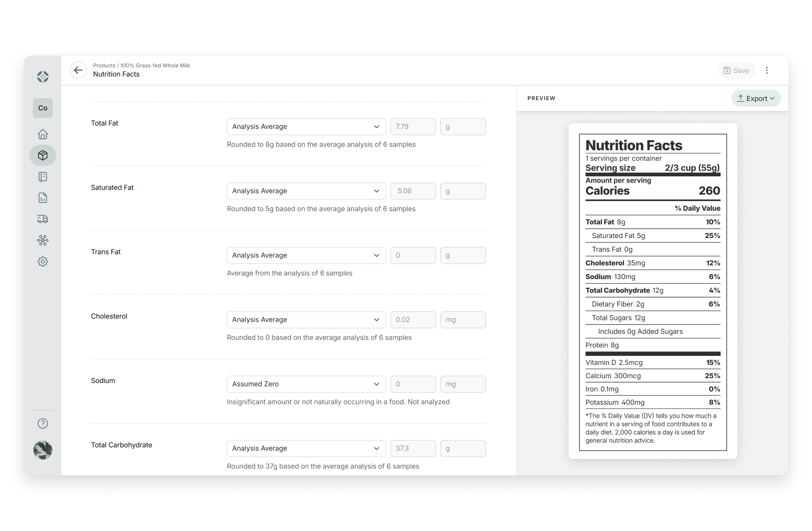Click Trans Fat unit field
Screen dimensions: 812x531
[463, 255]
